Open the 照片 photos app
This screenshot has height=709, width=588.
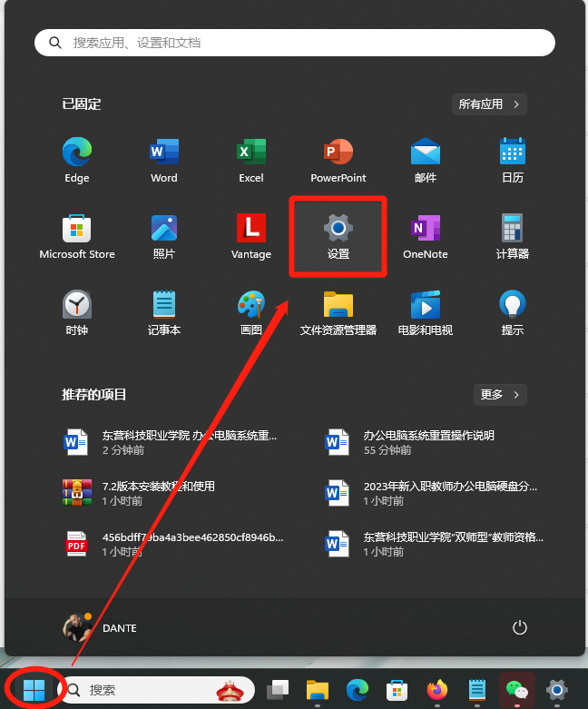coord(164,236)
